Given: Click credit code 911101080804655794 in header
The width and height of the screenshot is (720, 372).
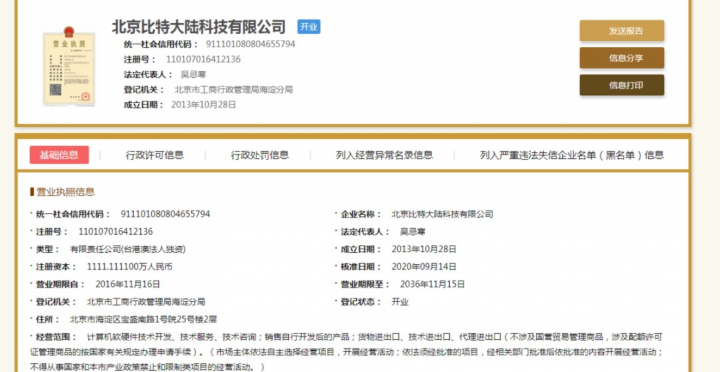Looking at the screenshot, I should (x=250, y=44).
